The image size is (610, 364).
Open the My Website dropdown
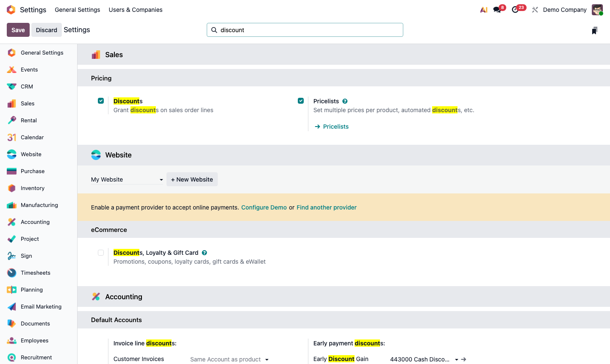126,179
